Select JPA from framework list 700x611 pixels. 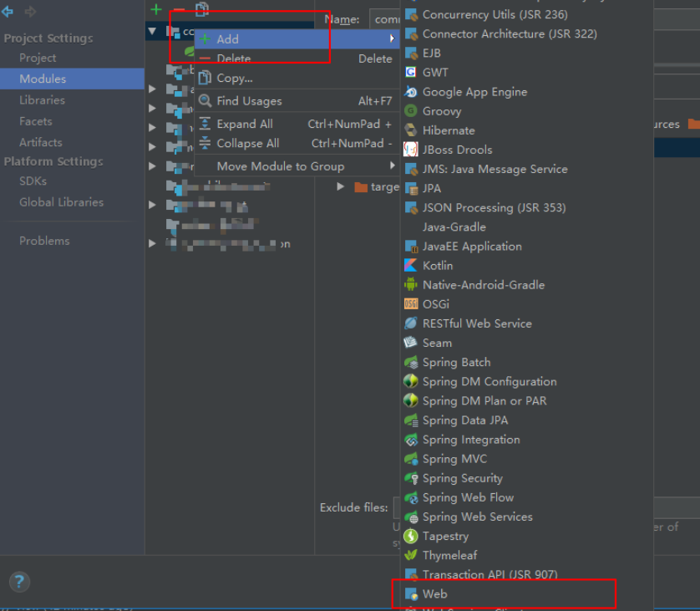click(x=527, y=188)
